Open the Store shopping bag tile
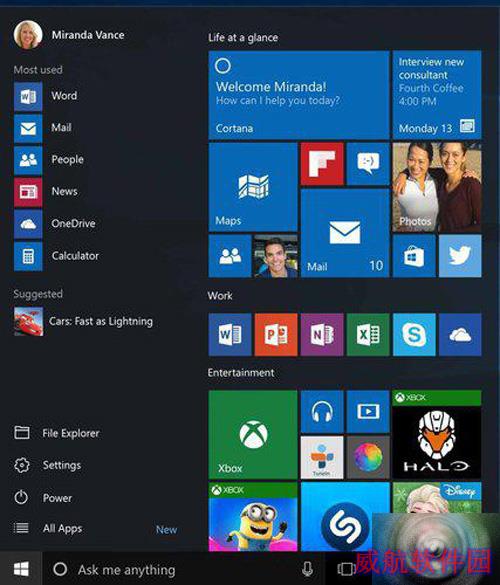The image size is (500, 585). tap(414, 256)
